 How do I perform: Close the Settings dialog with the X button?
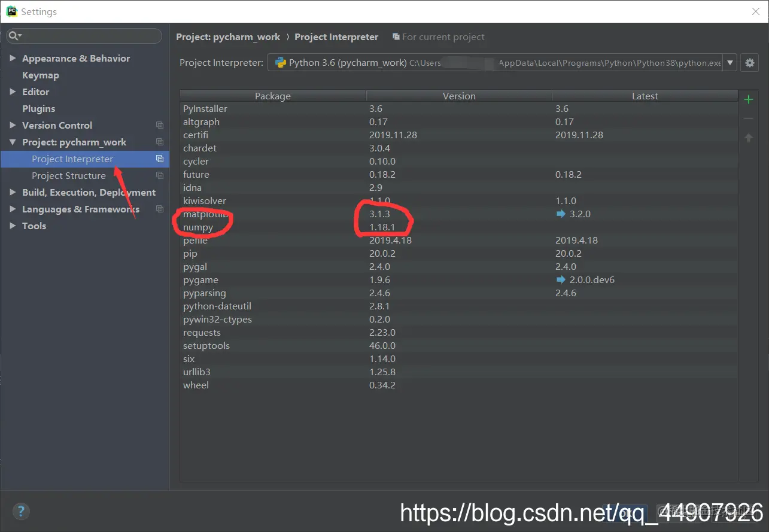coord(756,11)
